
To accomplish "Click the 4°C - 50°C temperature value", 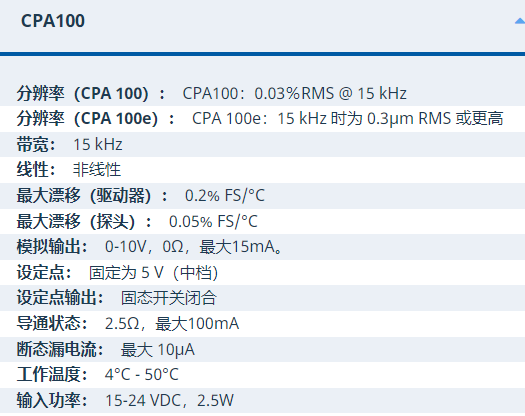I will tap(142, 374).
